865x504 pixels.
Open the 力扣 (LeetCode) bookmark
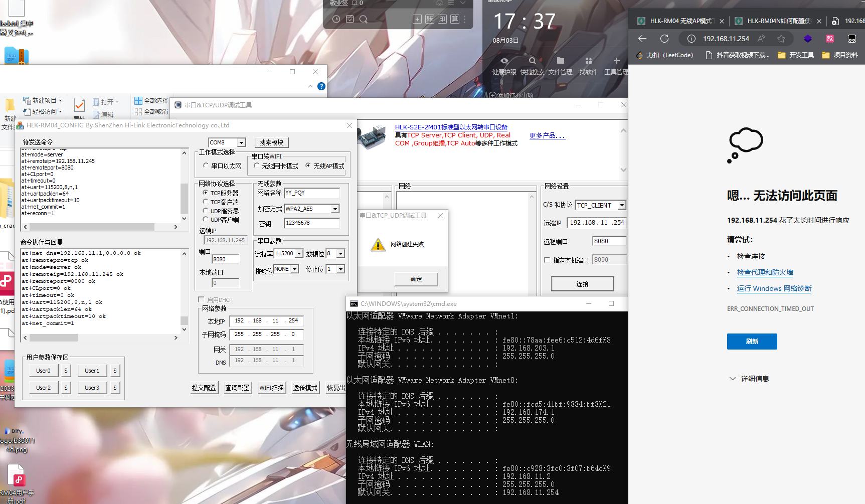665,55
